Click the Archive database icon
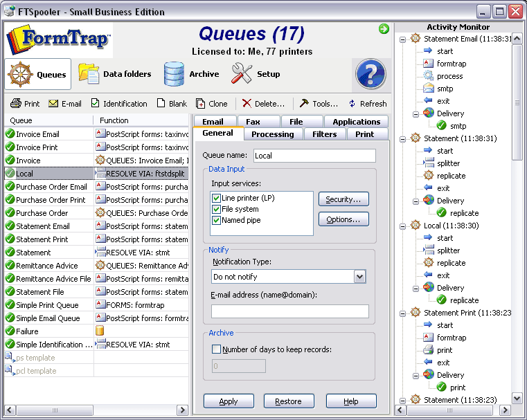Viewport: 527px width, 420px height. tap(174, 74)
